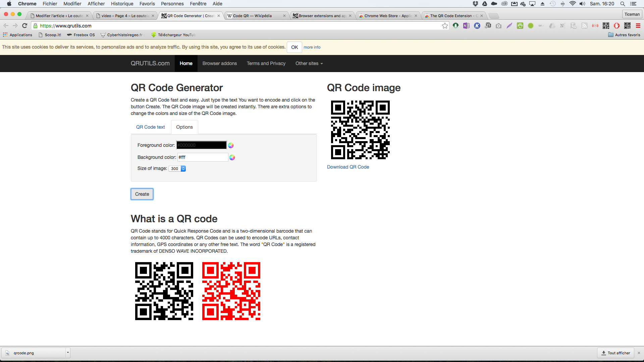Click the first QR code extension icon
Viewport: 644px width, 362px height.
(x=606, y=26)
